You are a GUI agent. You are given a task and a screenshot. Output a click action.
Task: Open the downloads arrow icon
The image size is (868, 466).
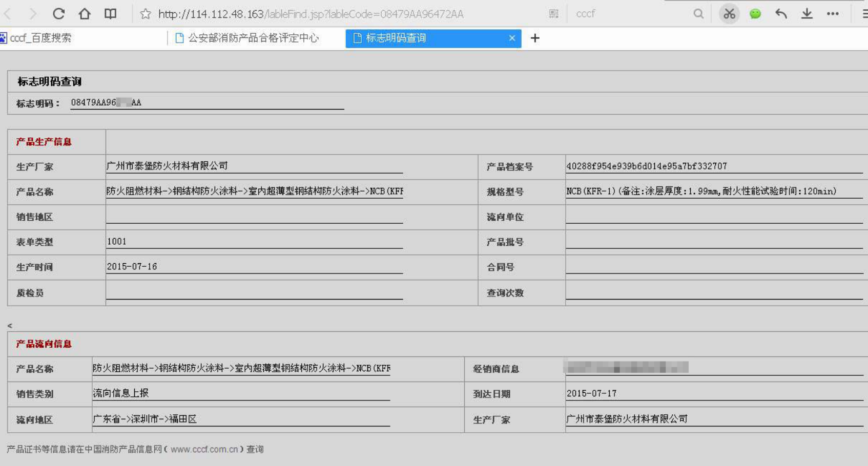(807, 14)
